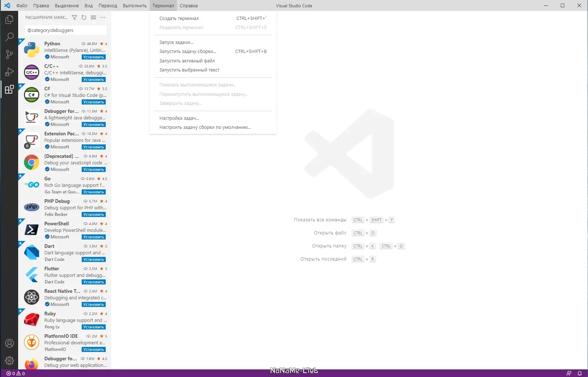Choose Запуск задачи... menu entry
The width and height of the screenshot is (588, 377).
coord(213,42)
